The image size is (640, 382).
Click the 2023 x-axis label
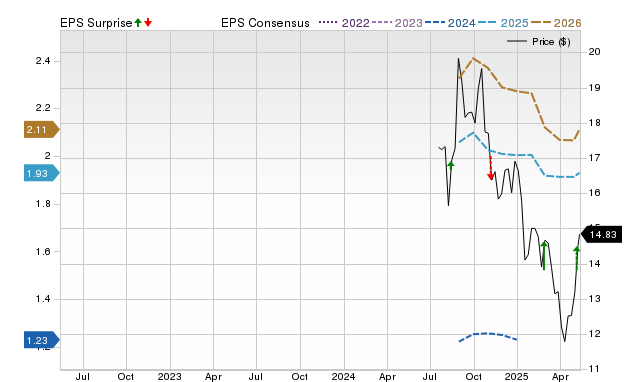169,376
